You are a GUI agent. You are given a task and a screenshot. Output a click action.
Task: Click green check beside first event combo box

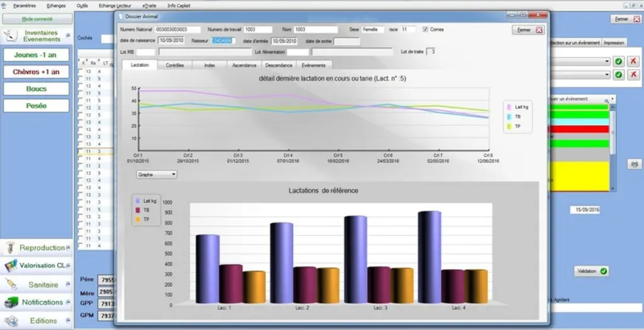618,62
